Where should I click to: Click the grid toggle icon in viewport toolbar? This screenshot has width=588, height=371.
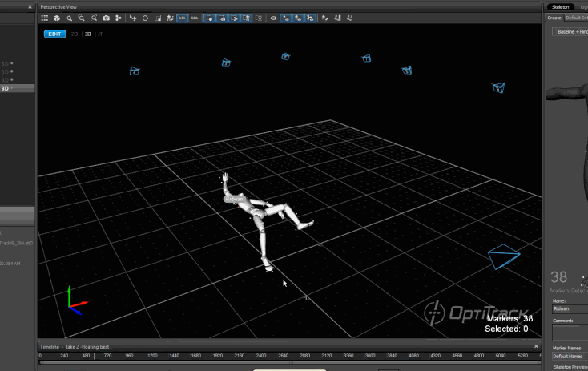(x=45, y=18)
